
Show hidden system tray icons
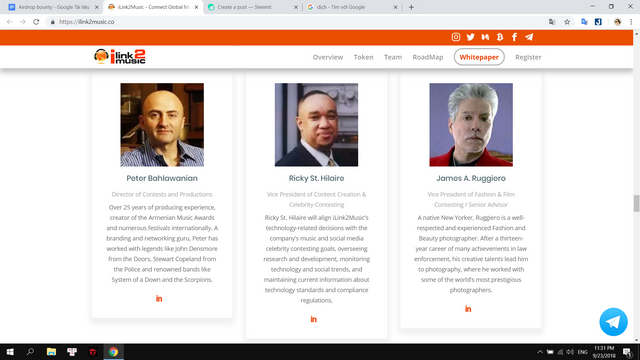tap(540, 352)
